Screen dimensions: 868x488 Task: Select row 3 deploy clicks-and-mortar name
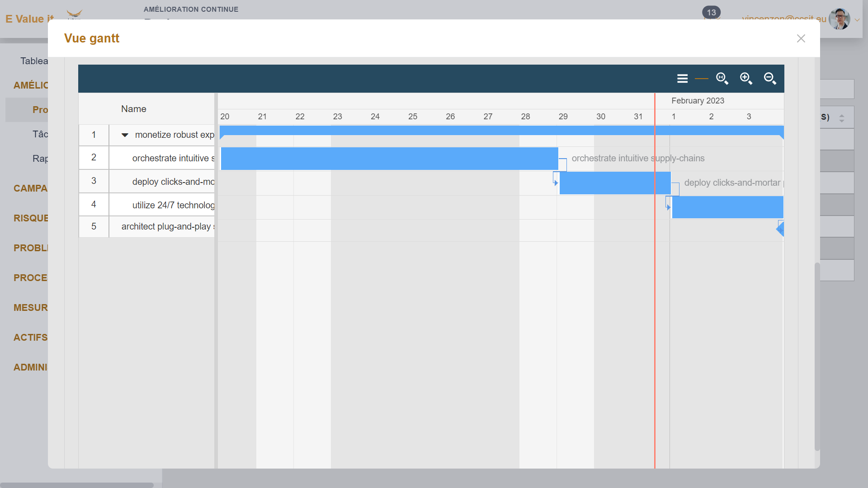173,182
